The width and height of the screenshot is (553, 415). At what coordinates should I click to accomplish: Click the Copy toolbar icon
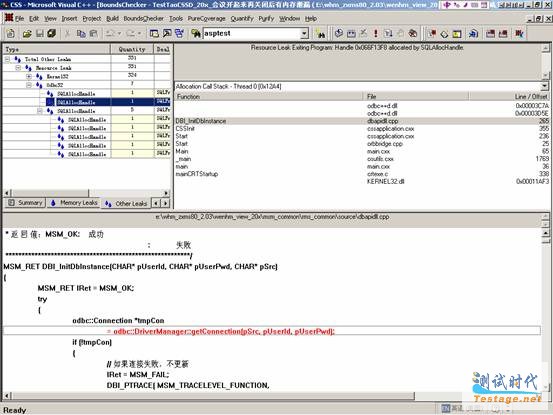(x=81, y=33)
